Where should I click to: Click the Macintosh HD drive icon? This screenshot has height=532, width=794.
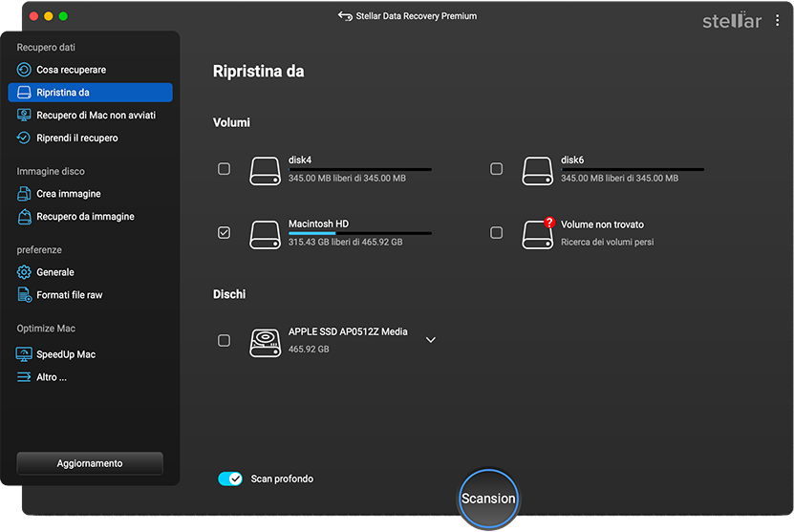(265, 235)
